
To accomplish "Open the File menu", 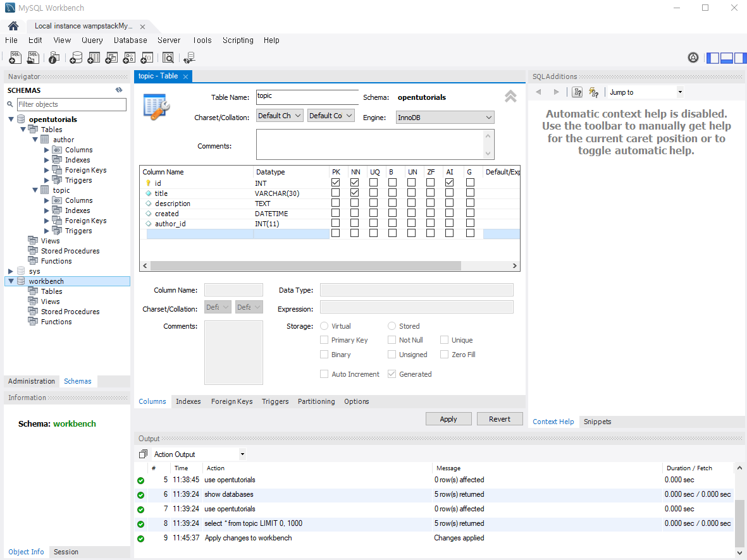I will 11,40.
